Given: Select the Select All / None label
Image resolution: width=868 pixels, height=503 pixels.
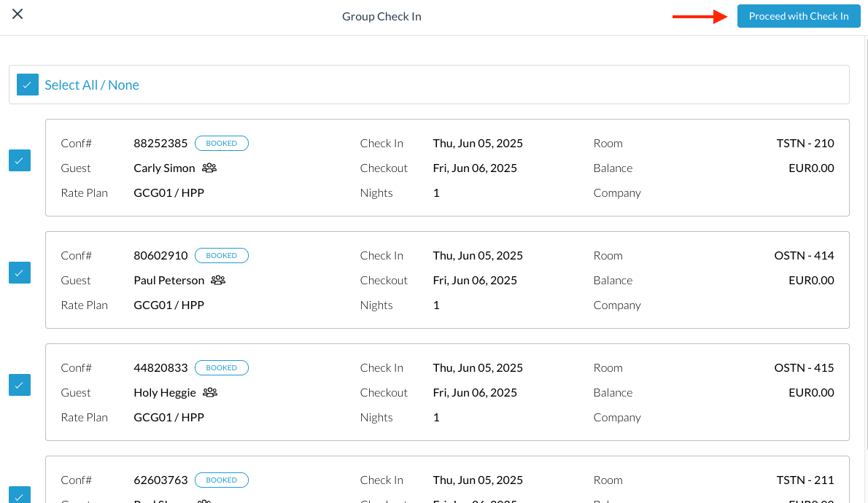Looking at the screenshot, I should point(91,85).
